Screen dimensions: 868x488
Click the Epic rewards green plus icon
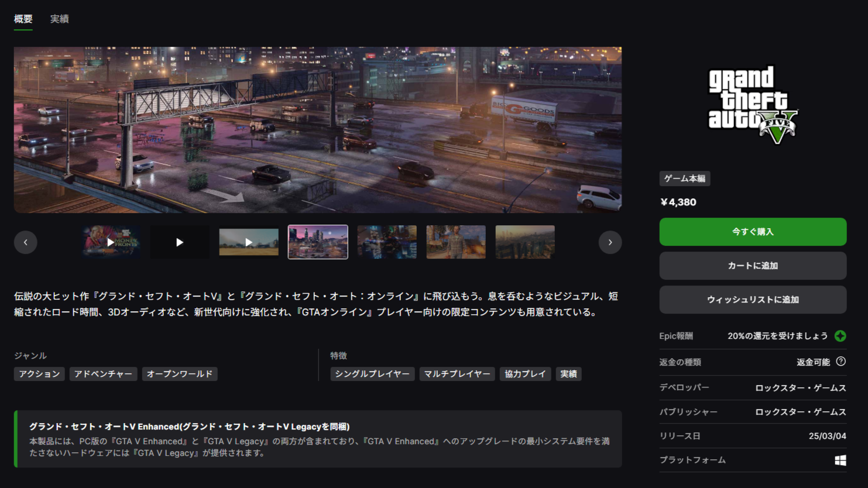[840, 336]
